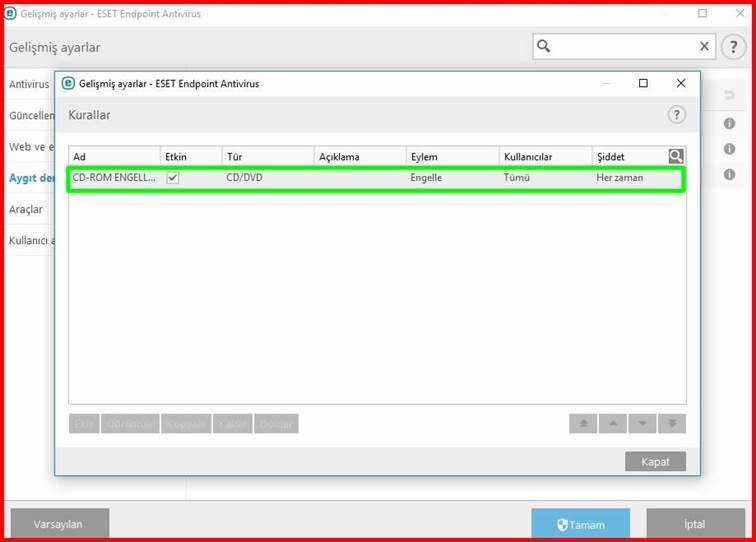The width and height of the screenshot is (756, 542).
Task: Select the CD-ROM ENGELL... rule name
Action: [114, 177]
